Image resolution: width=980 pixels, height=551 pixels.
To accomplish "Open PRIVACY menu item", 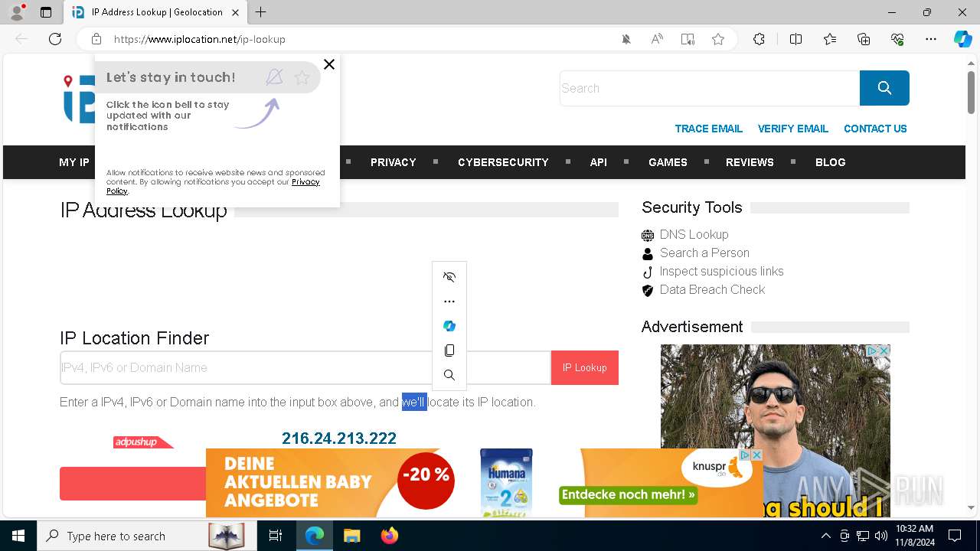I will [x=394, y=162].
